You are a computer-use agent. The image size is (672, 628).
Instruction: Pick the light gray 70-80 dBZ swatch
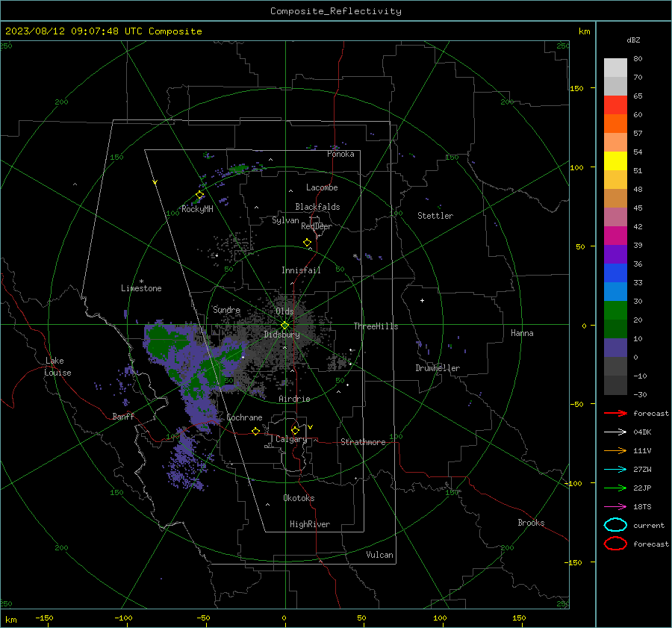(615, 68)
